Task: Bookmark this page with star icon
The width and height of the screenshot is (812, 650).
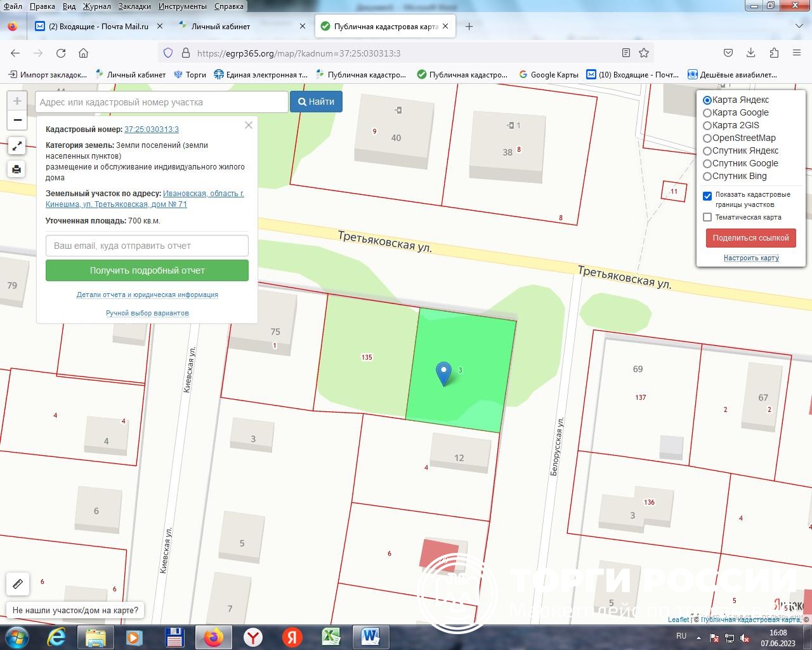Action: [644, 53]
